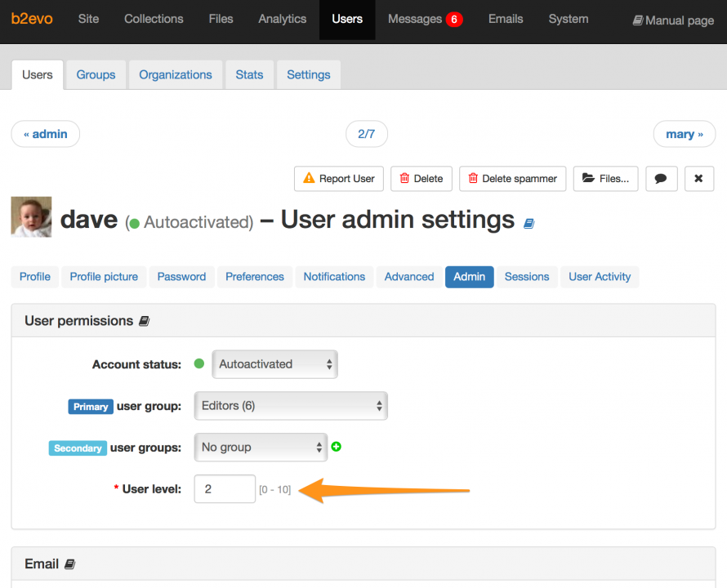The image size is (727, 588).
Task: Open manual icon next to Email heading
Action: (x=69, y=563)
